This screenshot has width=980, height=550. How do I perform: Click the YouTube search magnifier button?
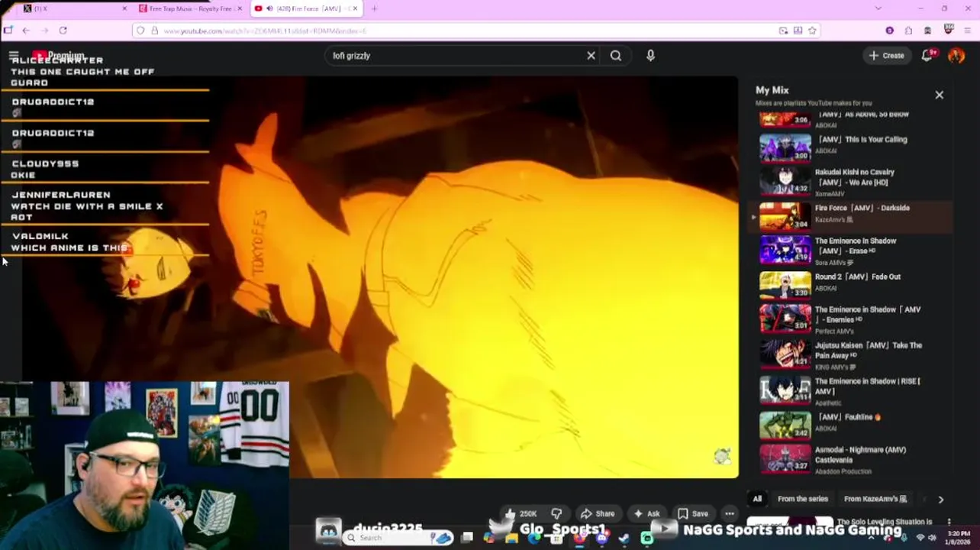(616, 56)
